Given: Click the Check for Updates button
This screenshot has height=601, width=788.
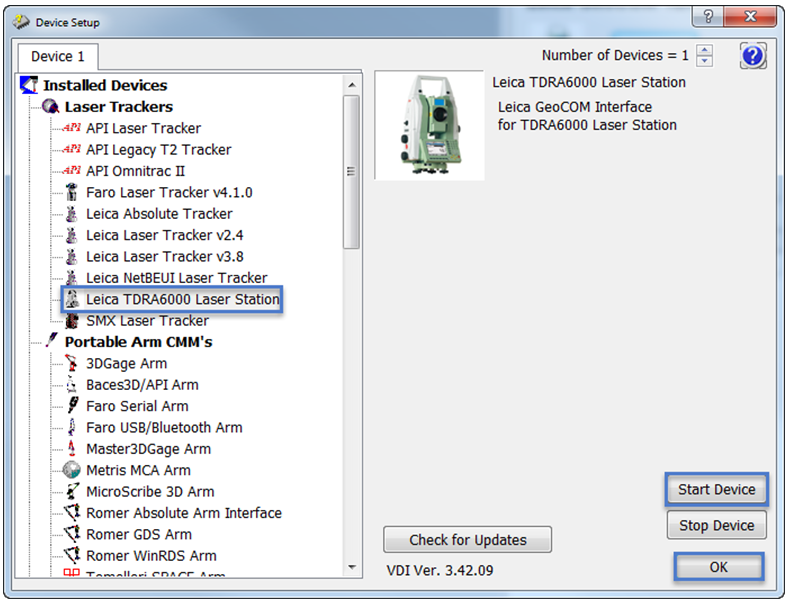Looking at the screenshot, I should click(x=467, y=540).
